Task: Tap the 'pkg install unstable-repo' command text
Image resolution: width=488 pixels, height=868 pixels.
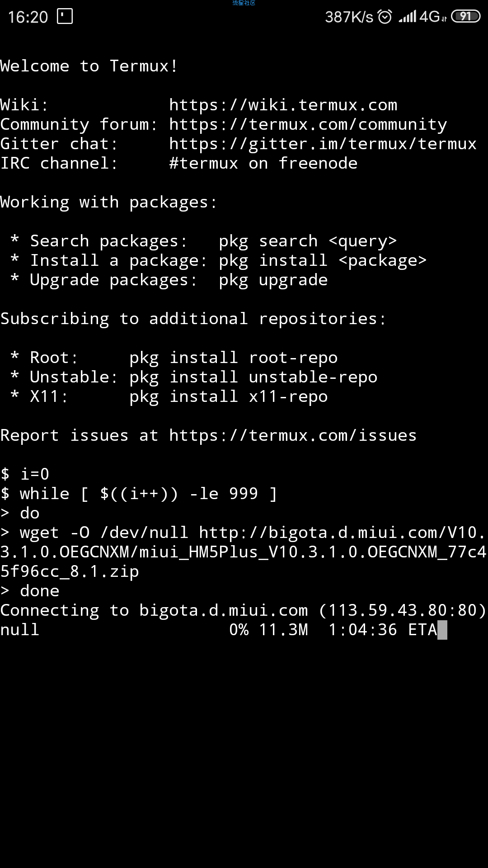Action: [x=253, y=377]
